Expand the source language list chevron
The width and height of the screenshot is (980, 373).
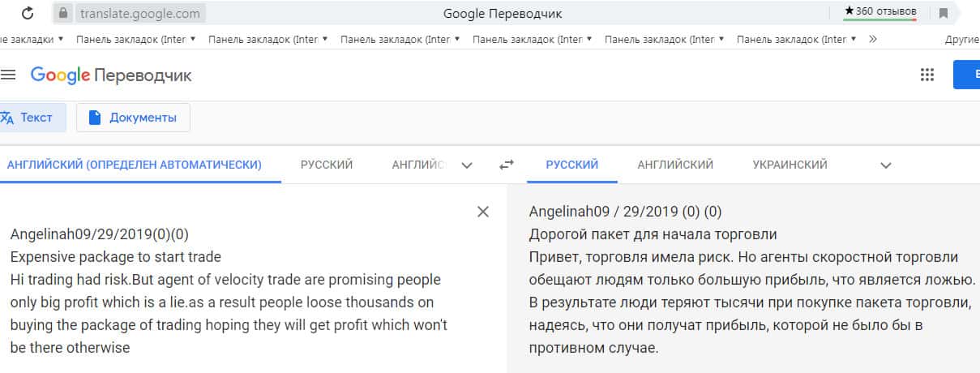pyautogui.click(x=467, y=165)
